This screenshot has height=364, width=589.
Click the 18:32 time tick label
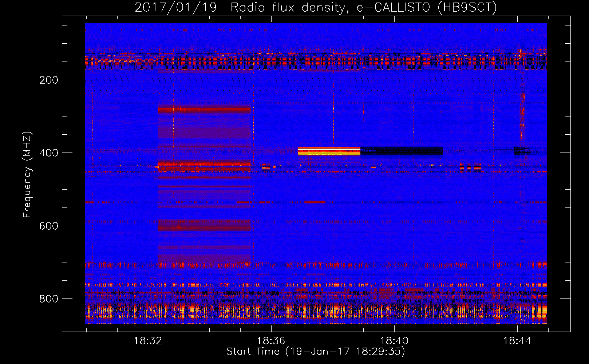point(148,341)
